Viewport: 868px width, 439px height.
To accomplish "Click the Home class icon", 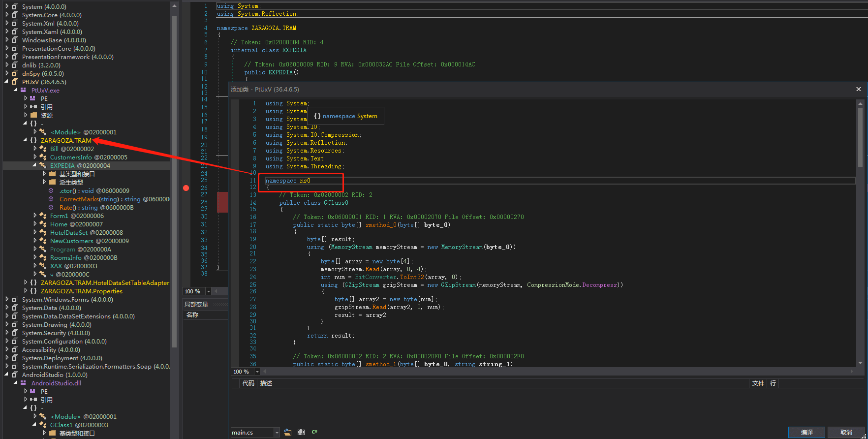I will 43,224.
